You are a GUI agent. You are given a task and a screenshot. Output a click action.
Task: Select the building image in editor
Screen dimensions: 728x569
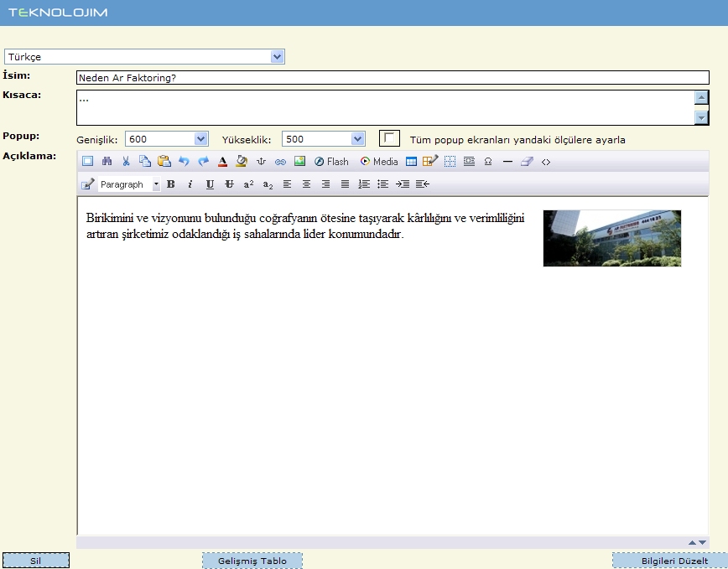pos(612,238)
